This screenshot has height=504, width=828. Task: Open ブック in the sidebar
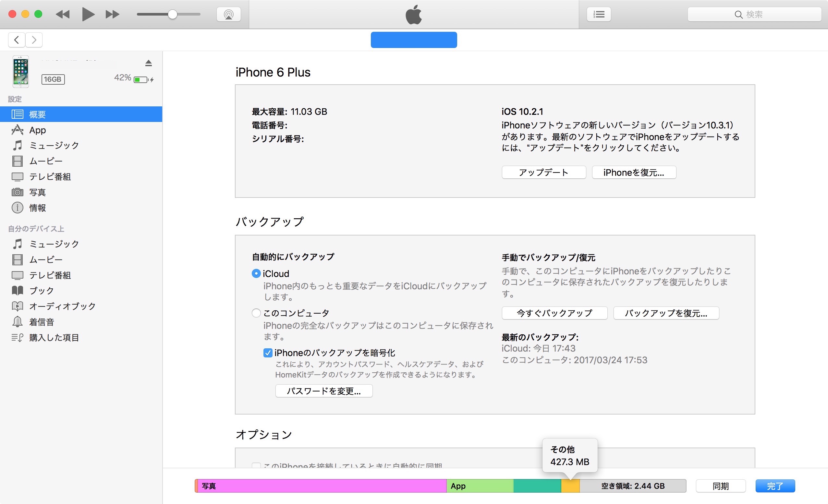(x=81, y=291)
